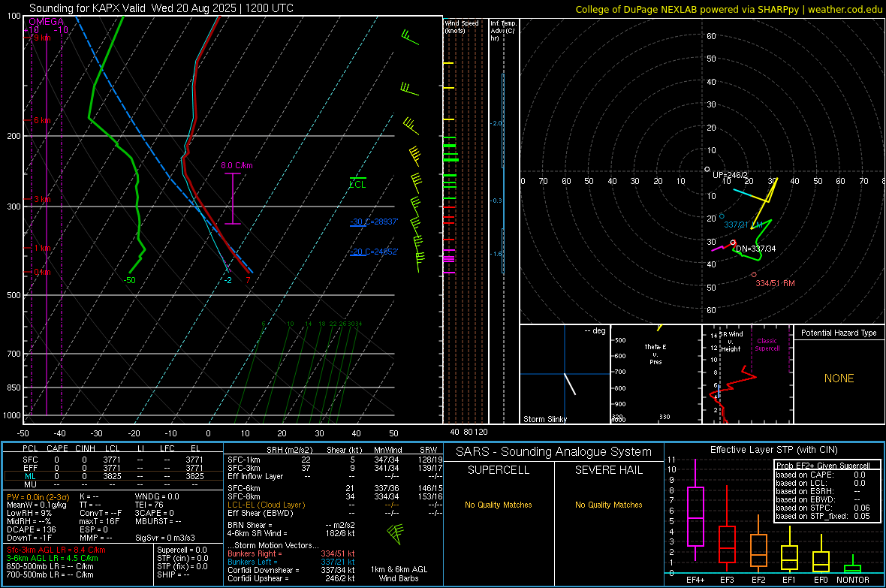Click the '8.0 C/km' lapse rate label
This screenshot has height=588, width=886.
point(237,166)
